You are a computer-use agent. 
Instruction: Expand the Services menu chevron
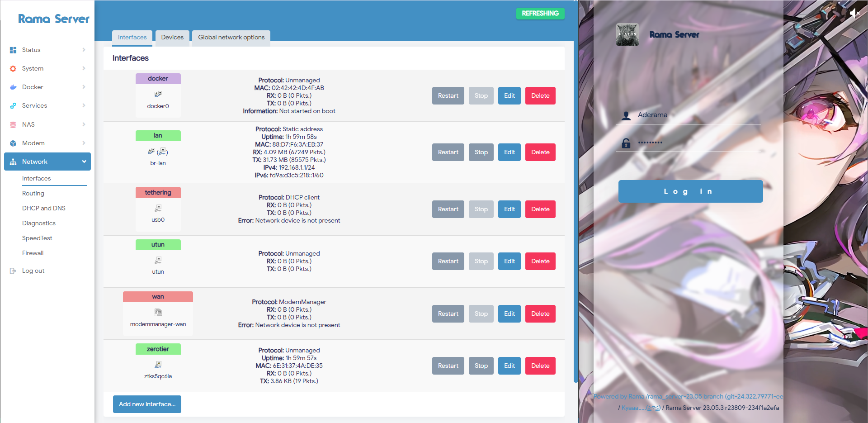84,105
